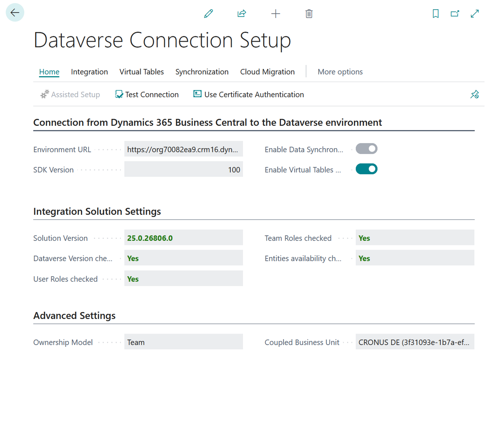Click the share icon

point(242,14)
